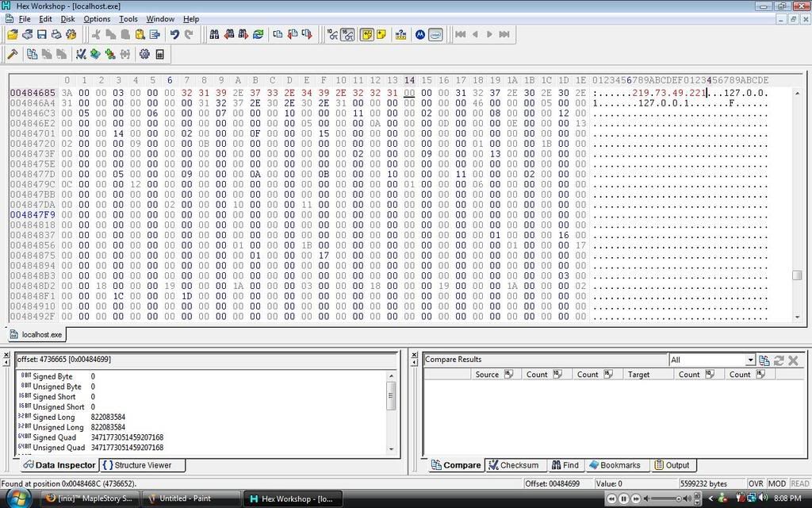Click the Print toolbar icon
This screenshot has width=812, height=508.
click(56, 35)
